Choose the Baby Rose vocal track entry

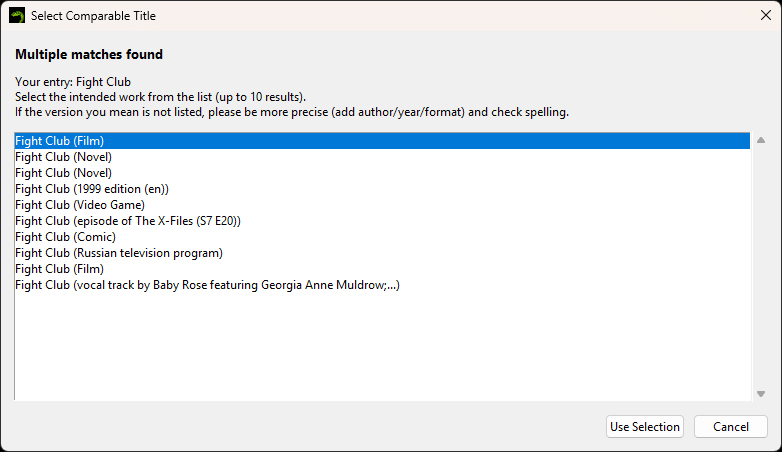click(207, 285)
